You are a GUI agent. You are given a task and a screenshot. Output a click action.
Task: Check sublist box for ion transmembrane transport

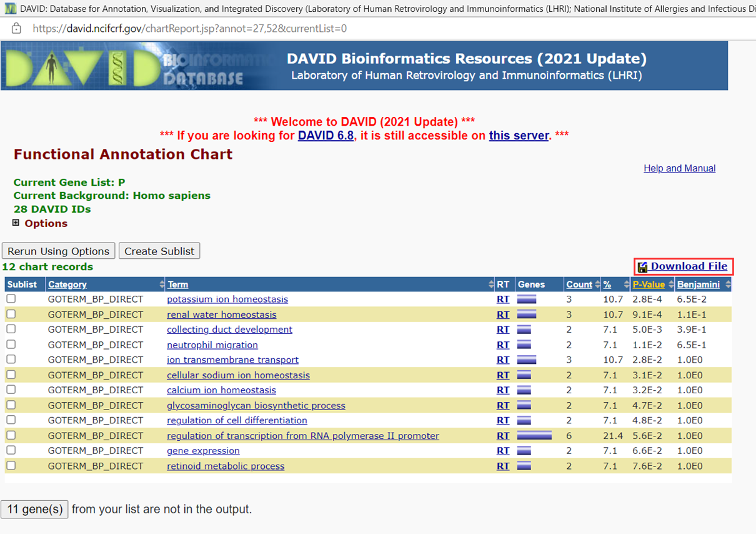(x=11, y=360)
